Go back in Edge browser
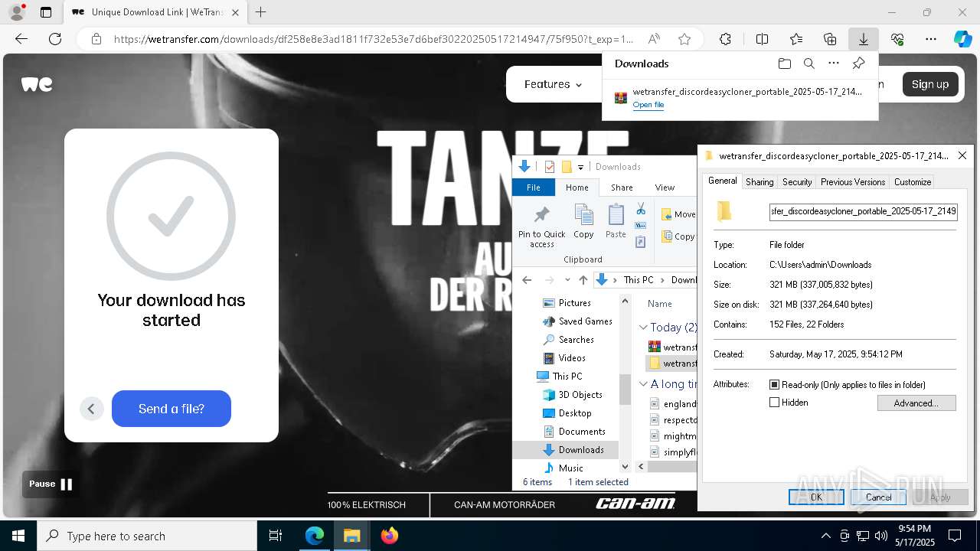Screen dimensions: 980x551 coord(21,39)
